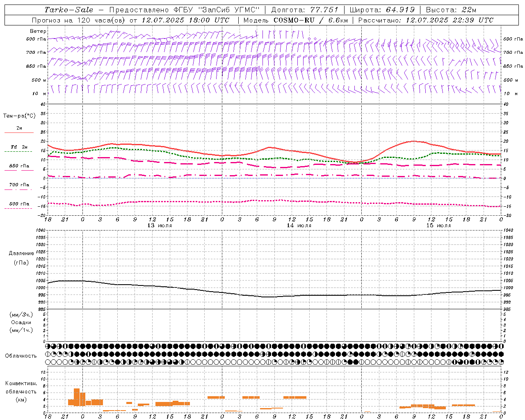The width and height of the screenshot is (525, 420).
Task: Click the 13 июля date label
Action: tap(160, 226)
